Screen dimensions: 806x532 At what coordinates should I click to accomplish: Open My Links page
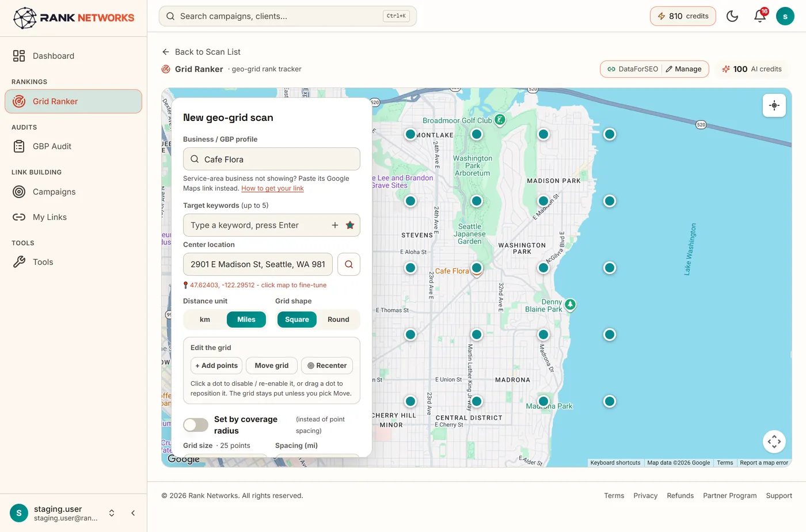coord(74,217)
